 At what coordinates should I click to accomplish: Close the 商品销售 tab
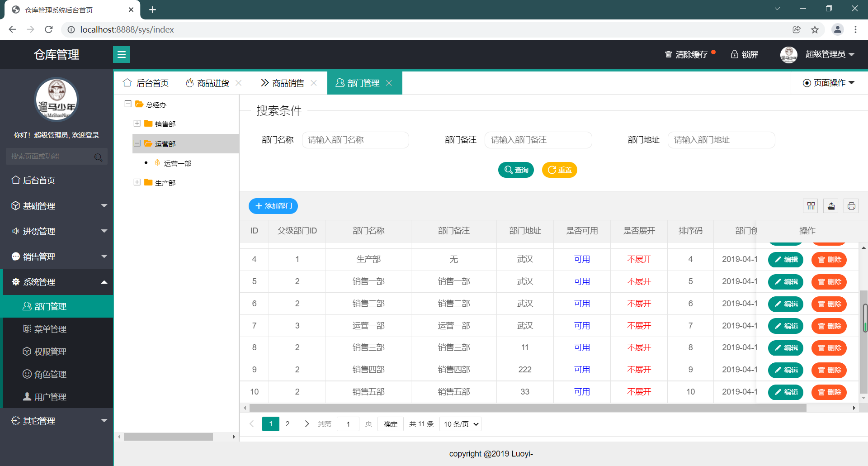coord(314,83)
